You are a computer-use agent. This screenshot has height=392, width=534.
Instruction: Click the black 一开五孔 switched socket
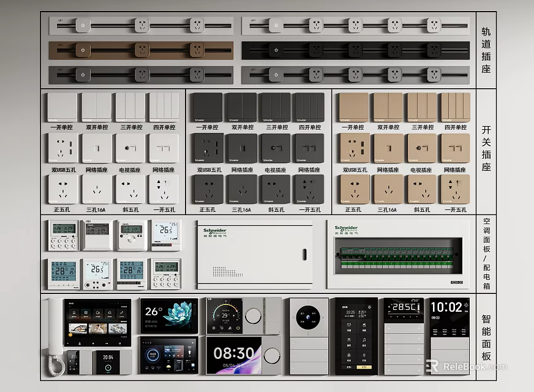(310, 190)
